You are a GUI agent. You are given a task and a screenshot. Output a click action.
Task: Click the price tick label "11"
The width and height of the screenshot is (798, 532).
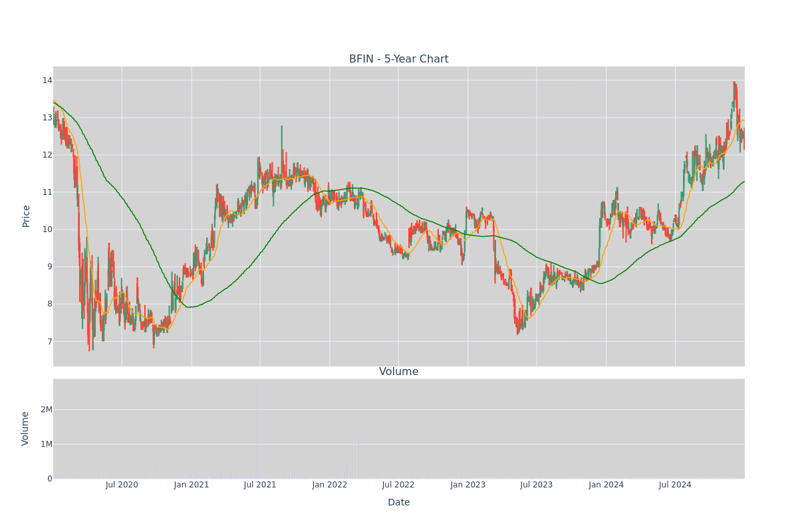[x=47, y=192]
